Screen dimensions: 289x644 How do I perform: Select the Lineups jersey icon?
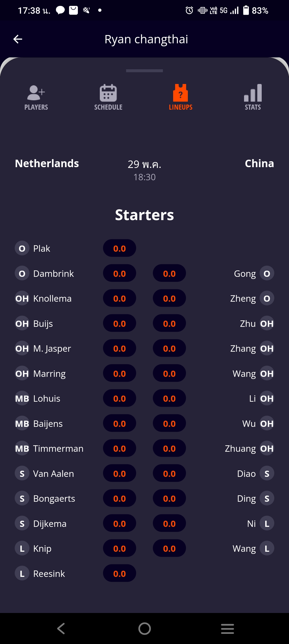click(180, 93)
